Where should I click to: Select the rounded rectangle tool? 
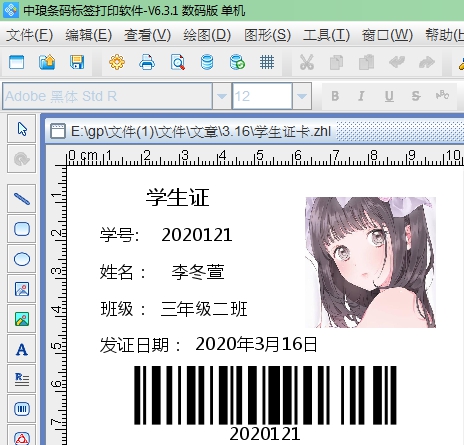coord(22,229)
